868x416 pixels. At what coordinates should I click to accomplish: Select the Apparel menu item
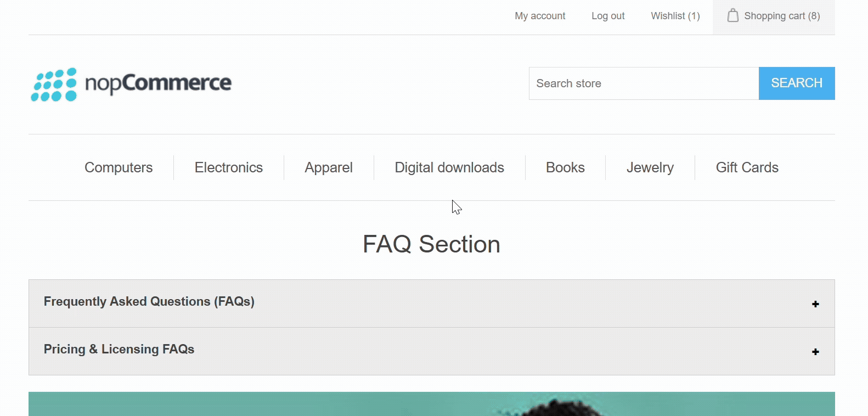tap(329, 167)
